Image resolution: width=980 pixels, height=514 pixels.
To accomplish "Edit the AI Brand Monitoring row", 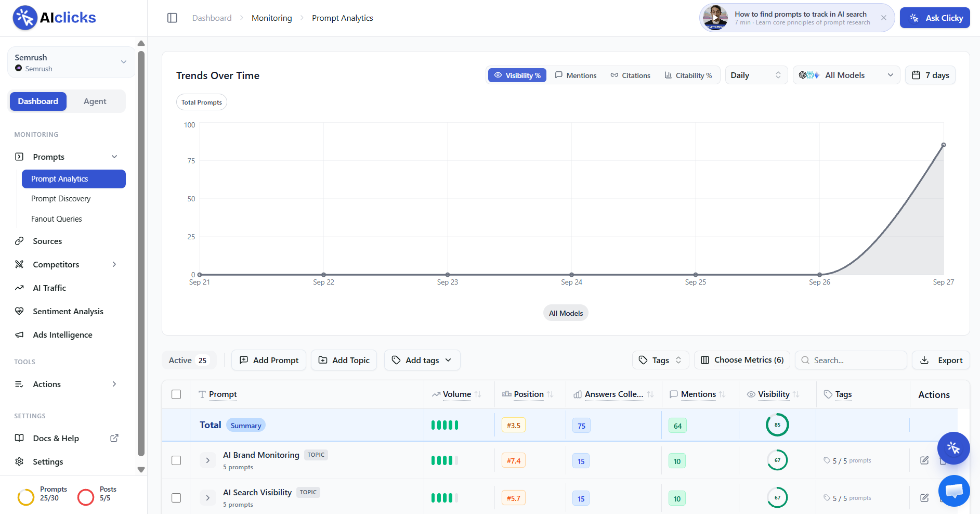I will pos(924,460).
